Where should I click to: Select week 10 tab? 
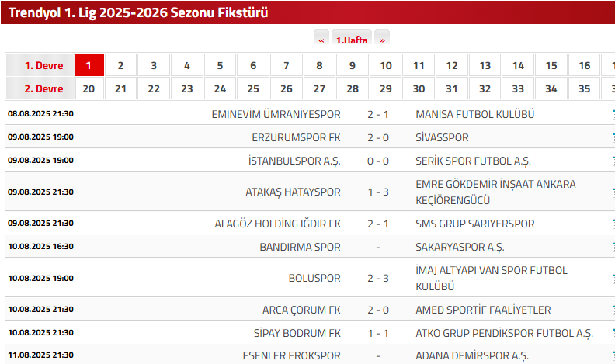(386, 65)
